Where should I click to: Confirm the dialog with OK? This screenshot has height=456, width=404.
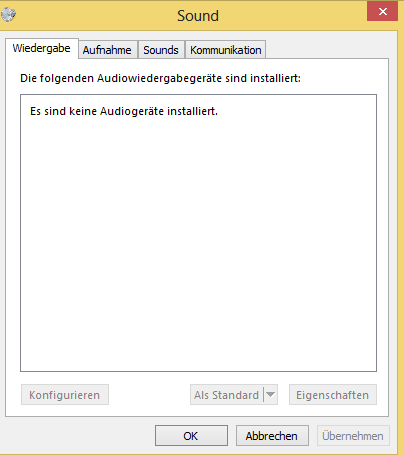click(x=191, y=435)
